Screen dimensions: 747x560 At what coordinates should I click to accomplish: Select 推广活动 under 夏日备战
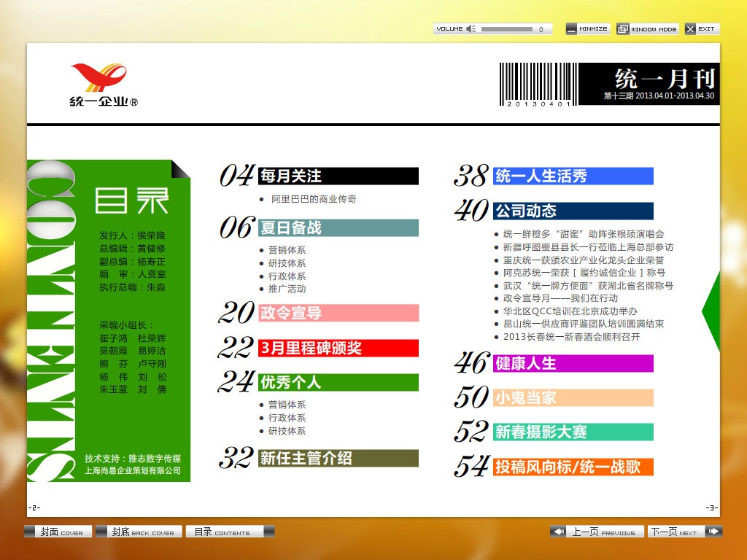(287, 289)
